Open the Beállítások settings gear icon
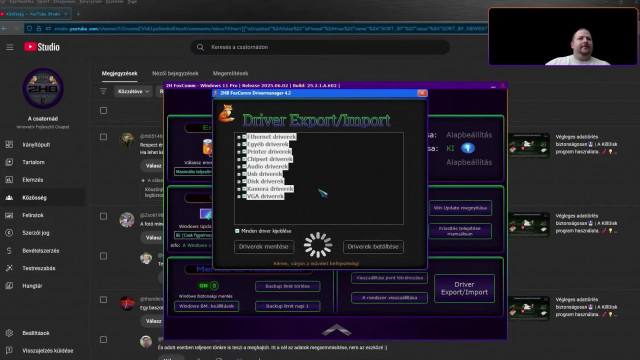This screenshot has height=360, width=640. pyautogui.click(x=9, y=333)
